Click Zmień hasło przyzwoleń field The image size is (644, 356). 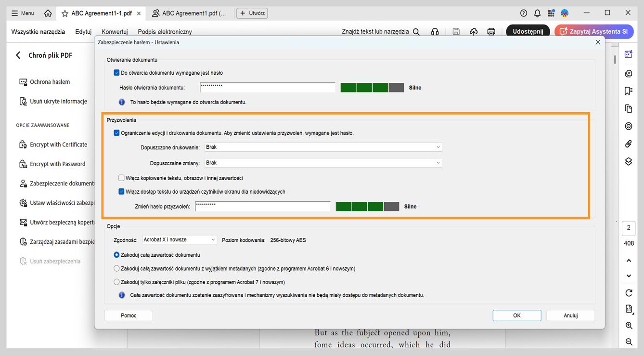coord(263,206)
